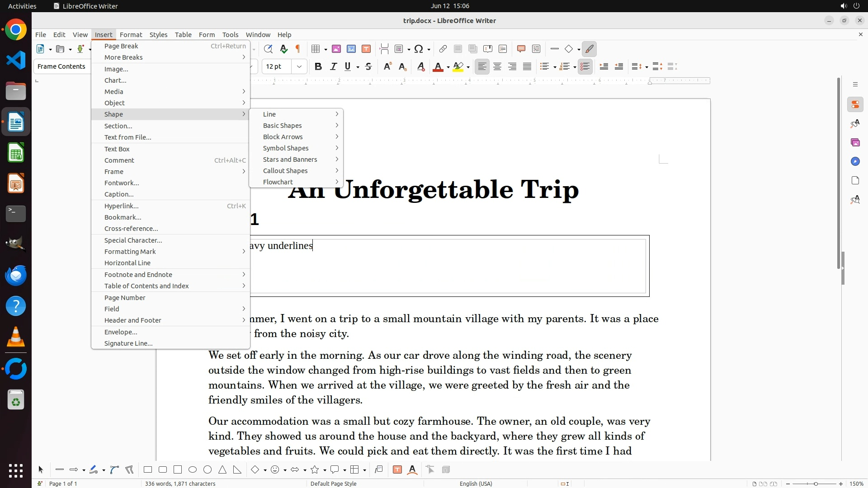Click the Signature Line... menu entry
The width and height of the screenshot is (868, 488).
point(128,343)
